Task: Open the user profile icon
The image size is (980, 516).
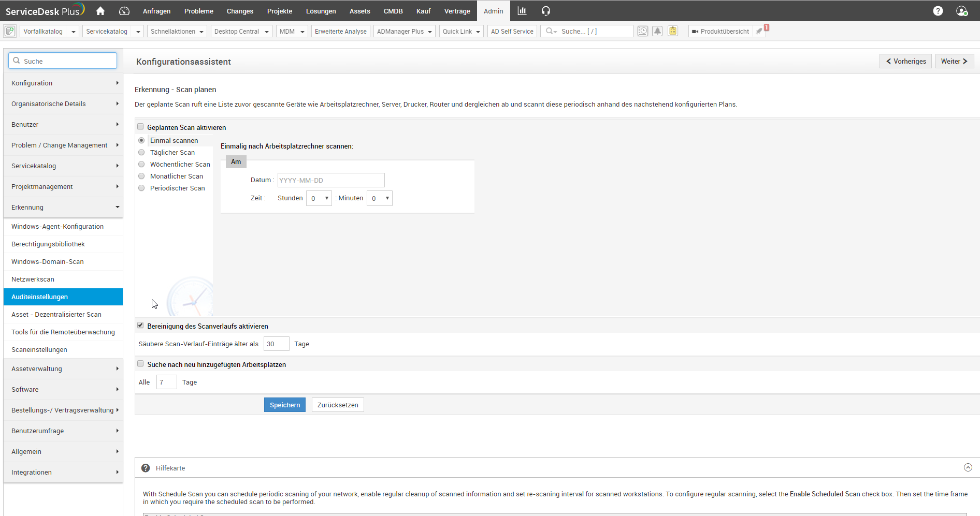Action: click(x=962, y=11)
